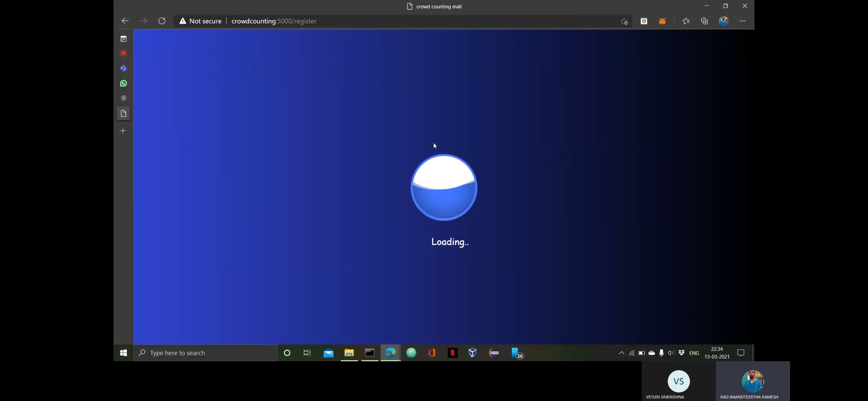The width and height of the screenshot is (868, 401).
Task: Expand hidden icons in the system tray
Action: click(x=621, y=353)
